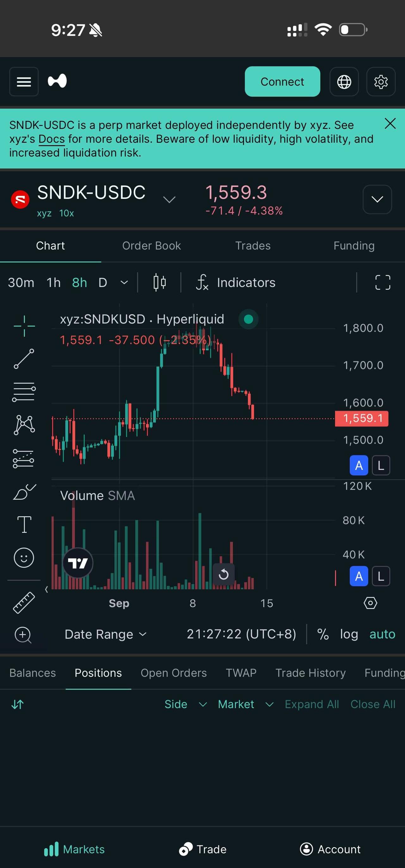405x868 pixels.
Task: Open the Funding tab above chart
Action: click(354, 246)
